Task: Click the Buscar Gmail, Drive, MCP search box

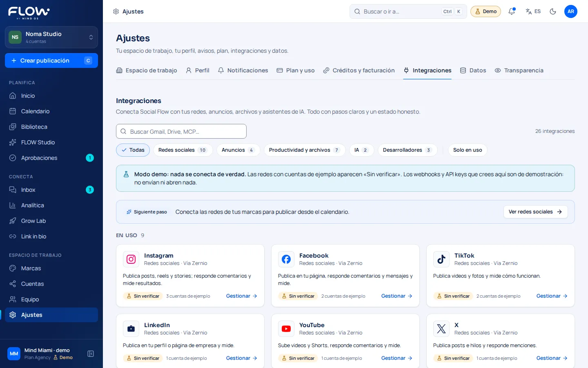Action: [x=181, y=131]
